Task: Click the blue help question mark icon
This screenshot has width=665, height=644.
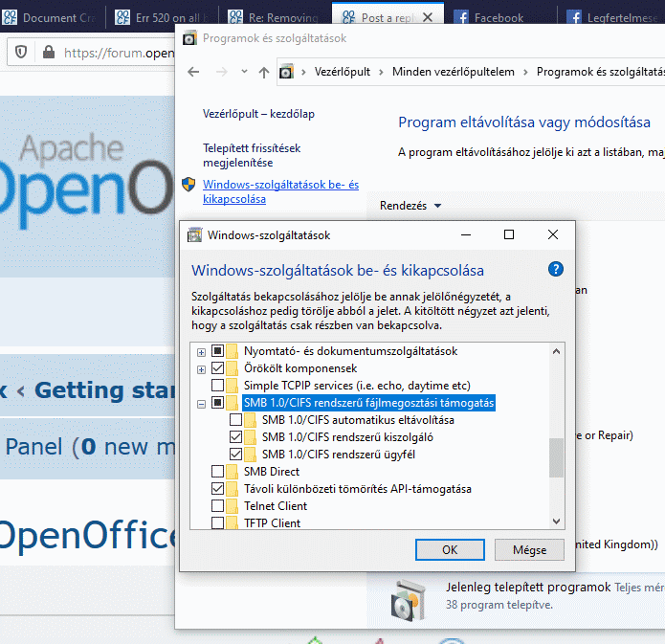Action: (x=556, y=269)
